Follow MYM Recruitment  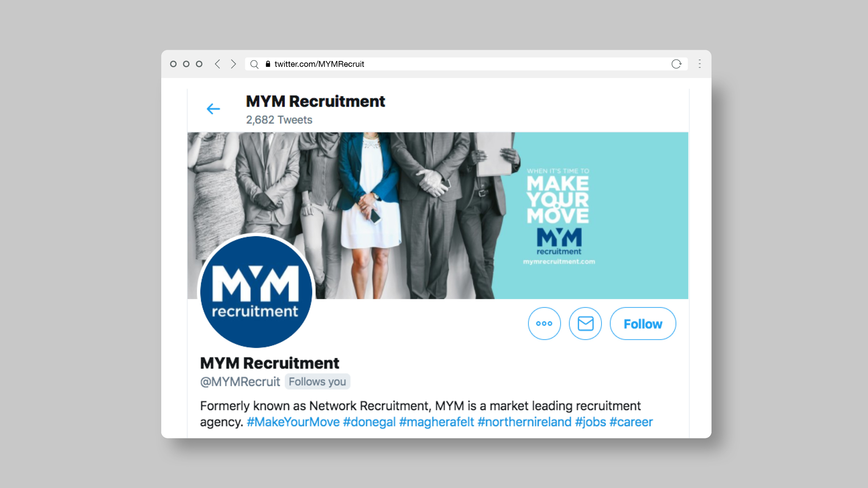643,324
